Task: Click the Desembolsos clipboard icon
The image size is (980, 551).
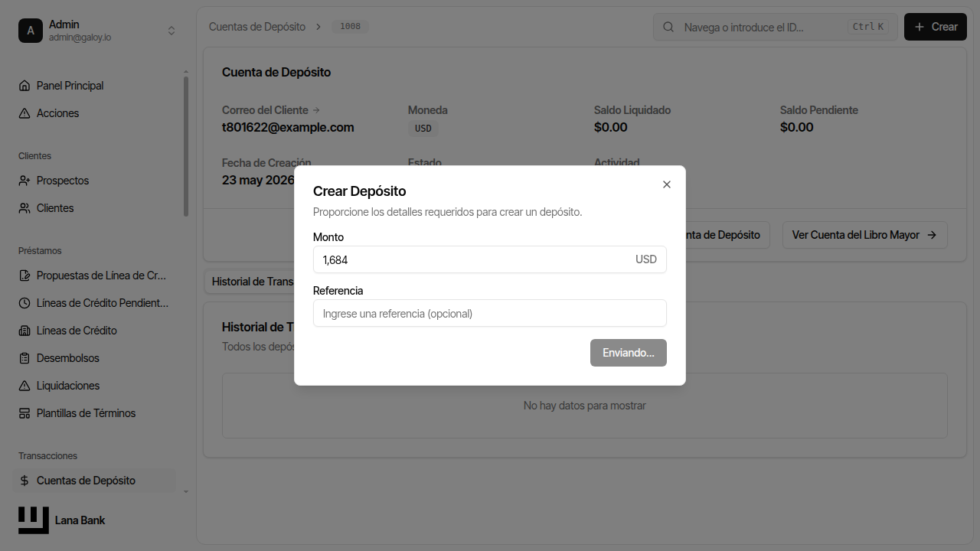Action: (24, 358)
